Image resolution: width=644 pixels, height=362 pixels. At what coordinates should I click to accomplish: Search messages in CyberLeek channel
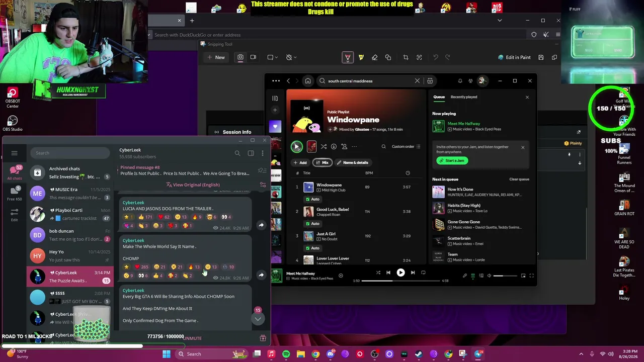(237, 153)
